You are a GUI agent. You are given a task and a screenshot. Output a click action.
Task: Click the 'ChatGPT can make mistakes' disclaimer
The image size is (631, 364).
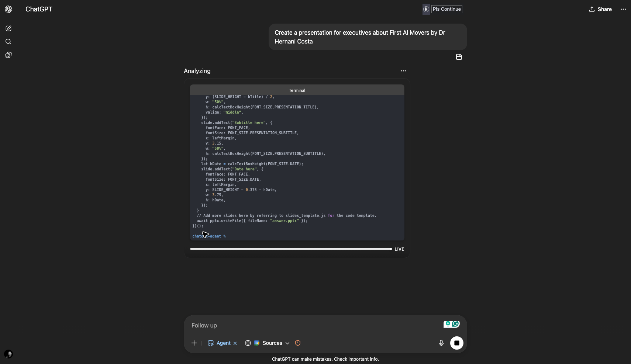click(325, 359)
